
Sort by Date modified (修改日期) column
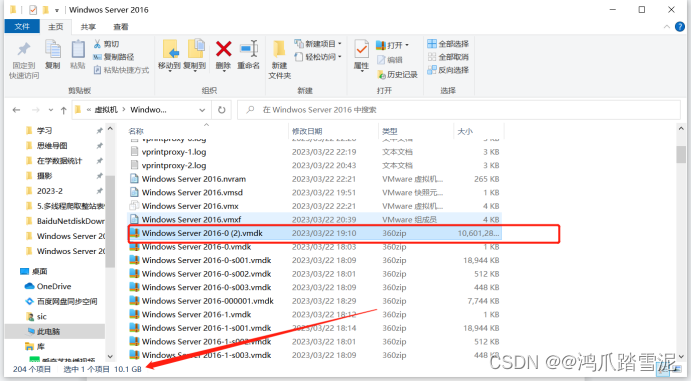point(307,131)
